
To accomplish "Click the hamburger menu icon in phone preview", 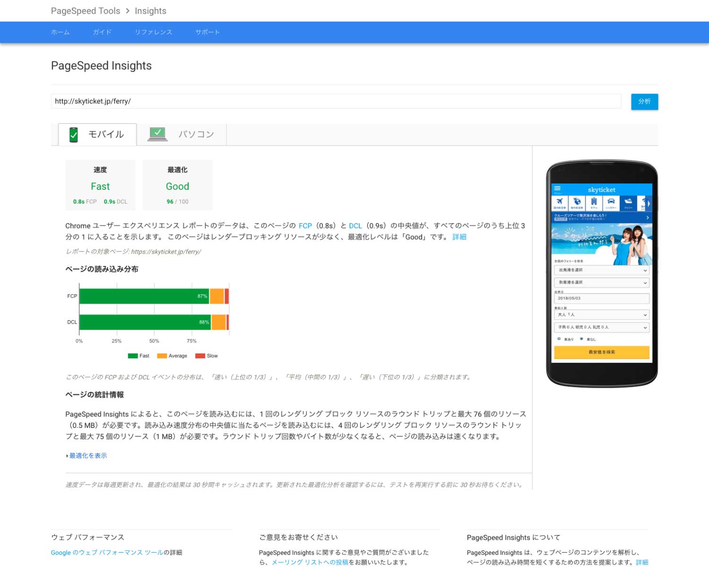I will [x=557, y=188].
